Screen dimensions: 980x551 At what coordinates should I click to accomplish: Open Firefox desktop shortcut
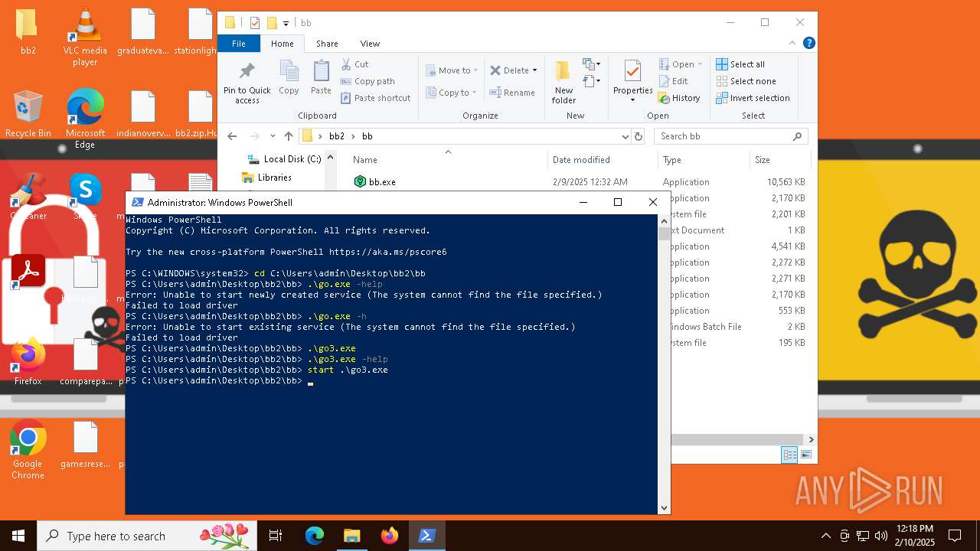(x=28, y=361)
